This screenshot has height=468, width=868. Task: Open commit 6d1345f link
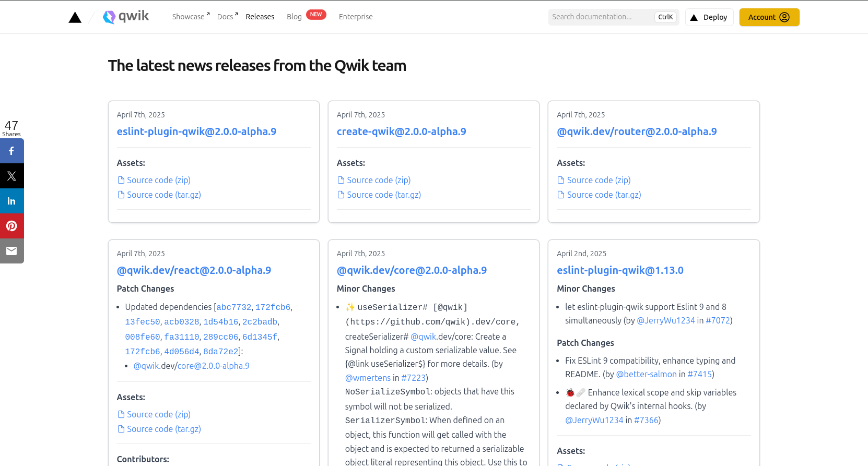click(260, 337)
